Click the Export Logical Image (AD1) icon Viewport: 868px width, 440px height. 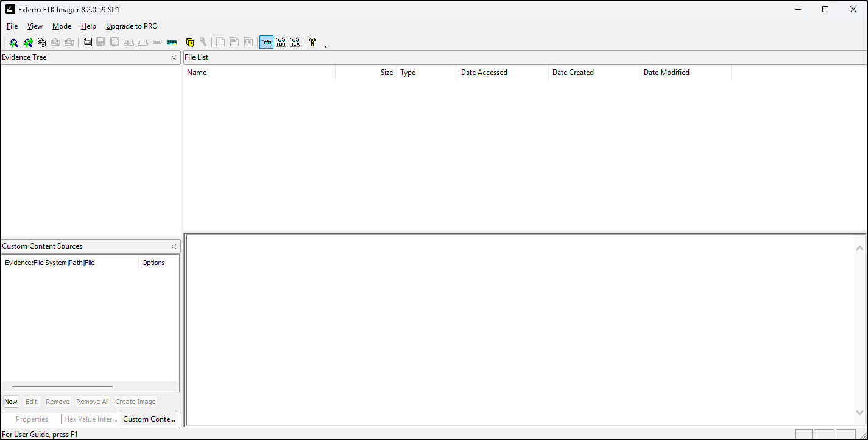click(x=115, y=42)
